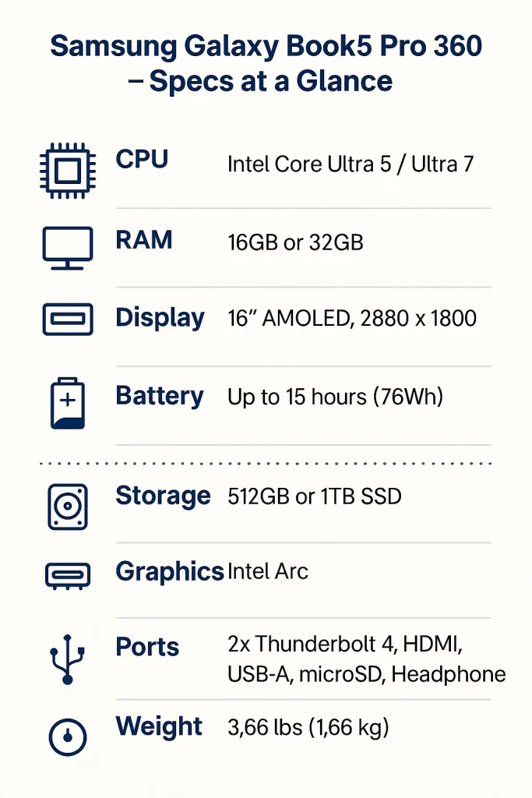Screen dimensions: 532x798
Task: Click the dotted divider line
Action: coord(266,464)
